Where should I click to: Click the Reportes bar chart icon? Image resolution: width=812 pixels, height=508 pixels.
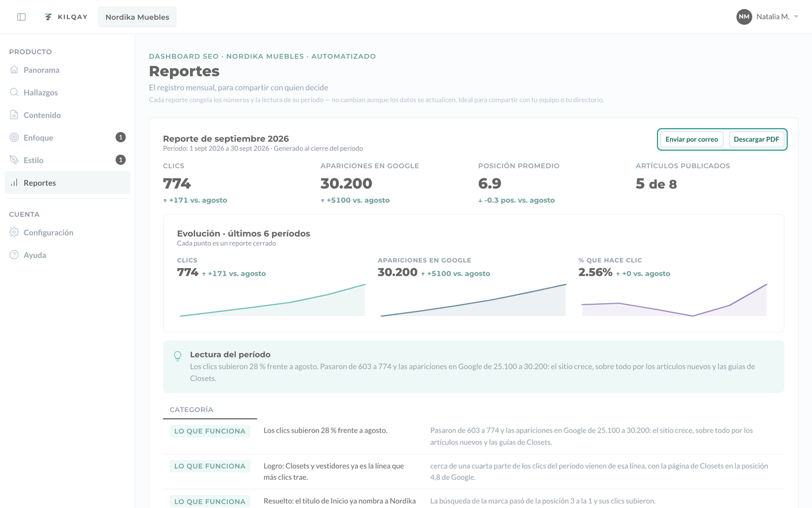pyautogui.click(x=14, y=182)
